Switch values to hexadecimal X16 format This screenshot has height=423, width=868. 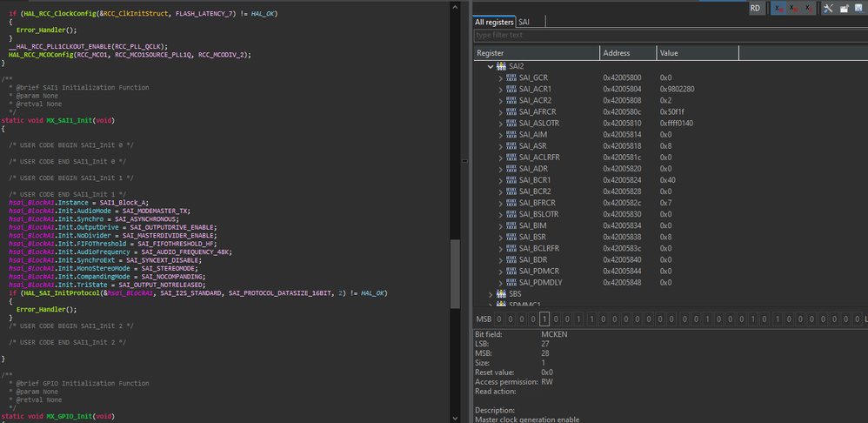point(780,8)
